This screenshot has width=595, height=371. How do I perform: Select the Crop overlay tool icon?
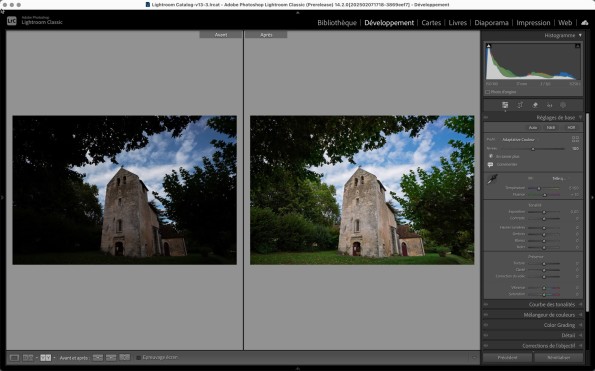[x=520, y=105]
